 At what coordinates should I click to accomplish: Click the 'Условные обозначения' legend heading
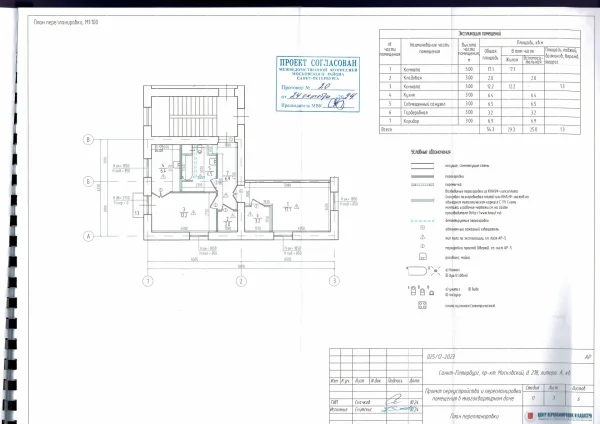pyautogui.click(x=430, y=152)
